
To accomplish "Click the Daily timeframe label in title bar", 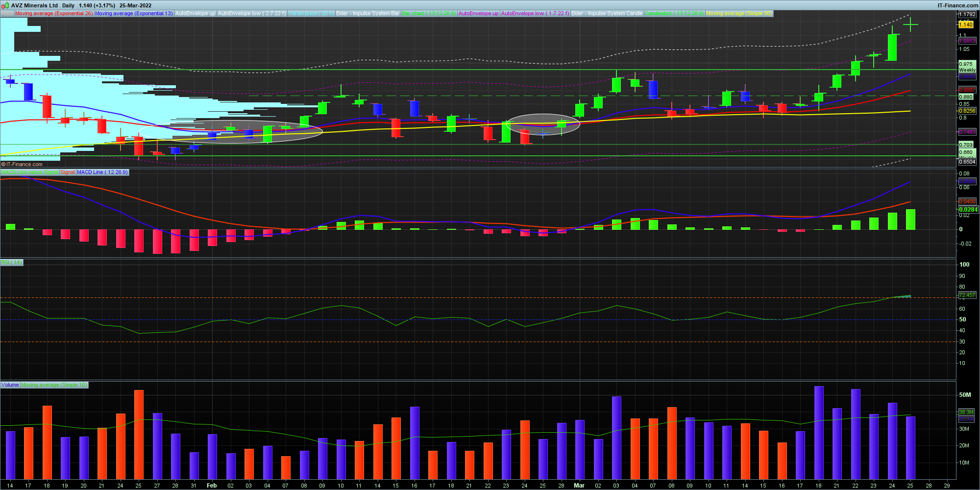I will tap(68, 5).
